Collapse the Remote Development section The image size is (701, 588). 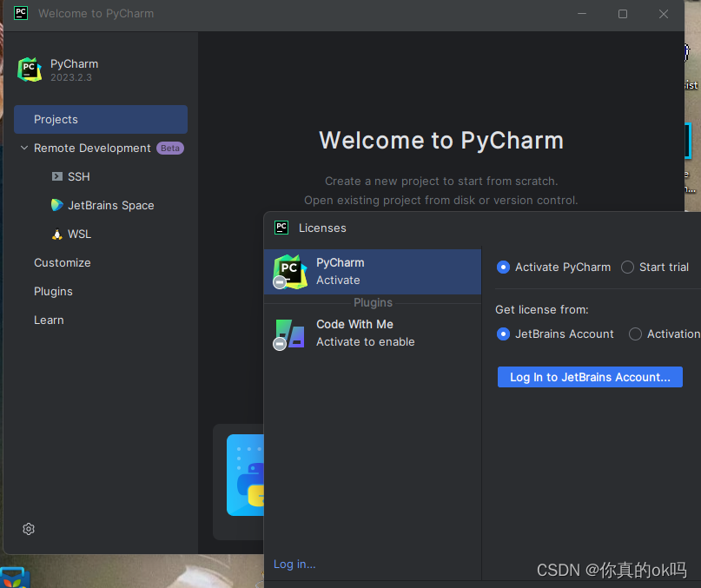point(23,148)
